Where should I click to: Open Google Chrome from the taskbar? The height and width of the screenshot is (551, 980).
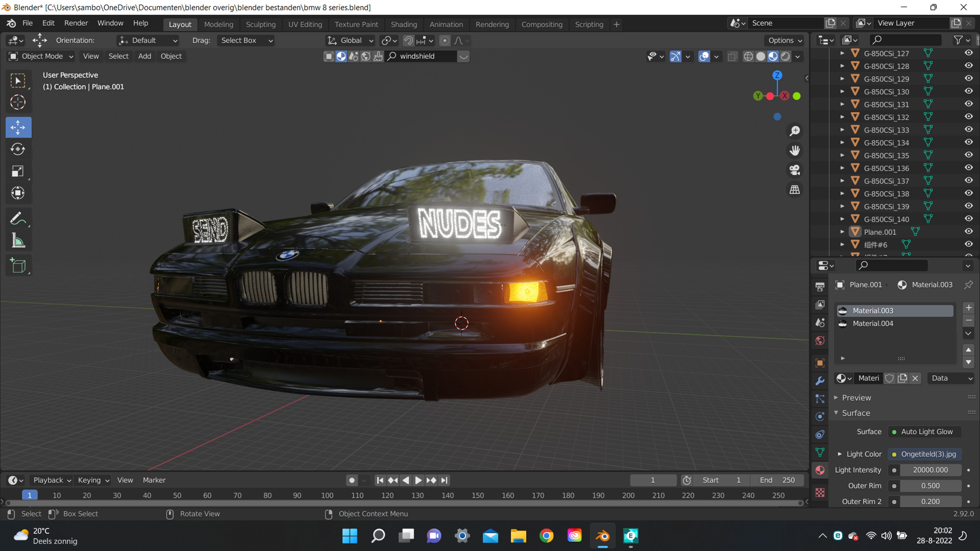547,535
